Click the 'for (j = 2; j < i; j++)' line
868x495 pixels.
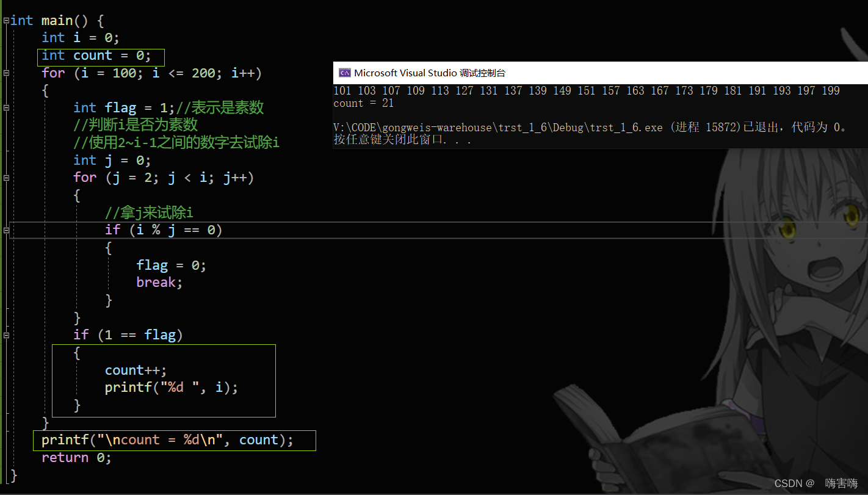[x=164, y=178]
